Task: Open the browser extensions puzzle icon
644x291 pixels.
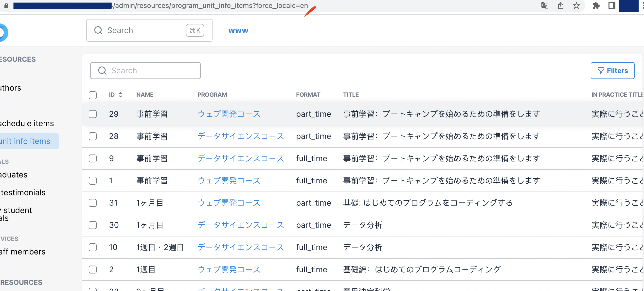Action: coord(596,5)
